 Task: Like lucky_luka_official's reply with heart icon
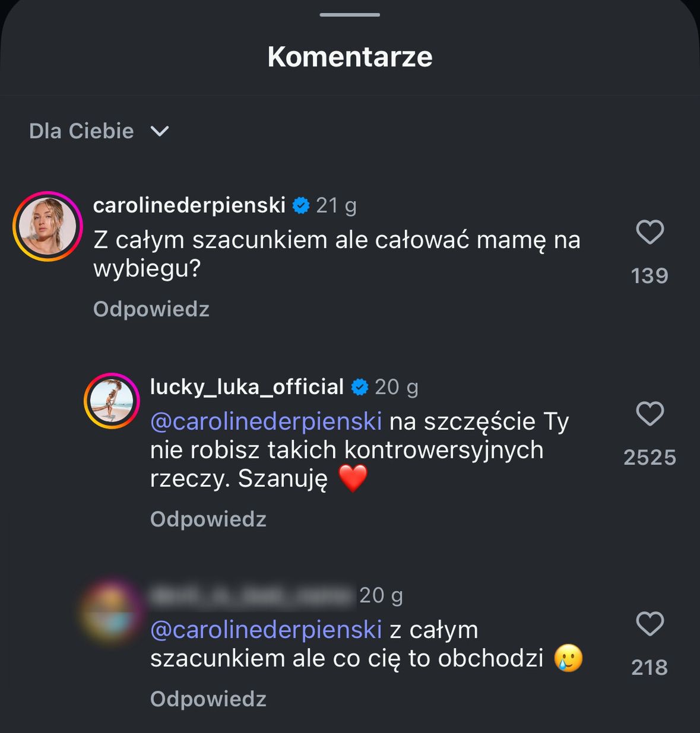[650, 414]
